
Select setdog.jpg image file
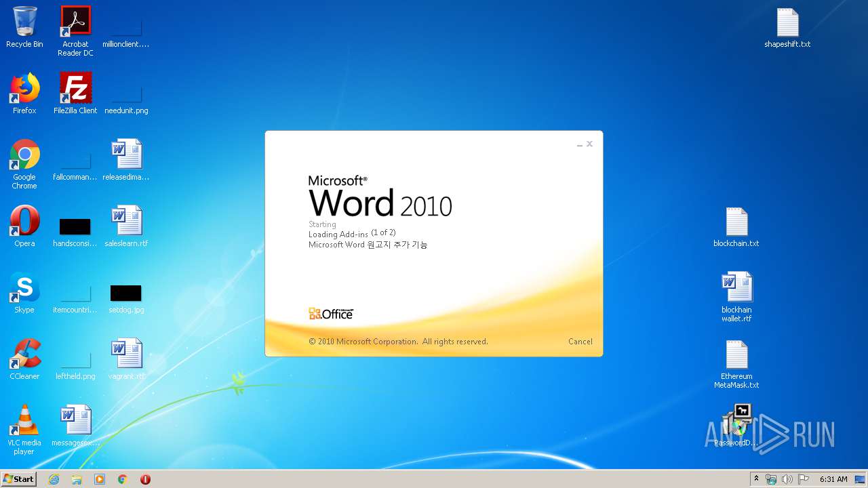click(126, 298)
